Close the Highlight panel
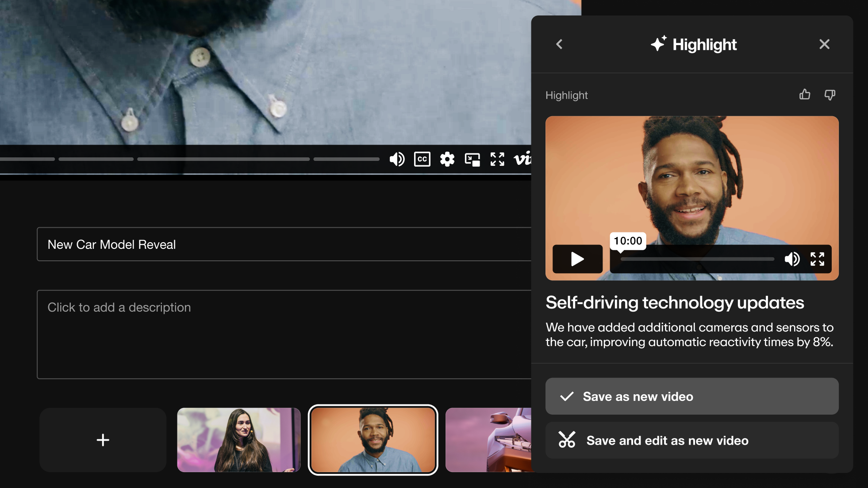The height and width of the screenshot is (488, 868). pyautogui.click(x=824, y=44)
